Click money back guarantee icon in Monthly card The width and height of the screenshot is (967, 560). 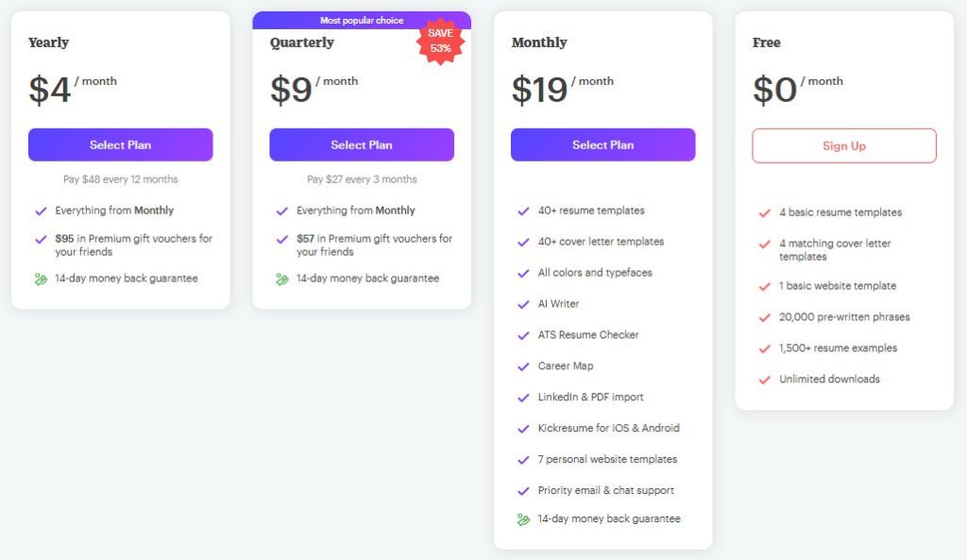pyautogui.click(x=523, y=520)
